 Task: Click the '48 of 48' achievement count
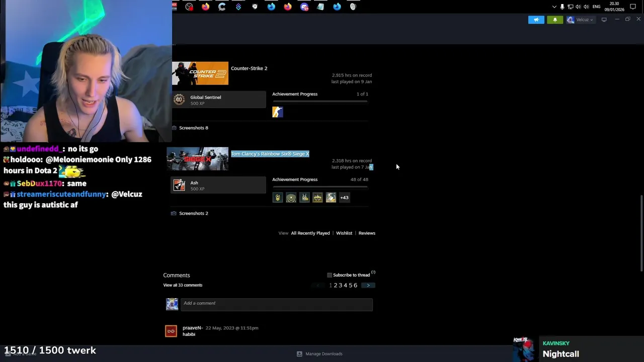coord(359,179)
